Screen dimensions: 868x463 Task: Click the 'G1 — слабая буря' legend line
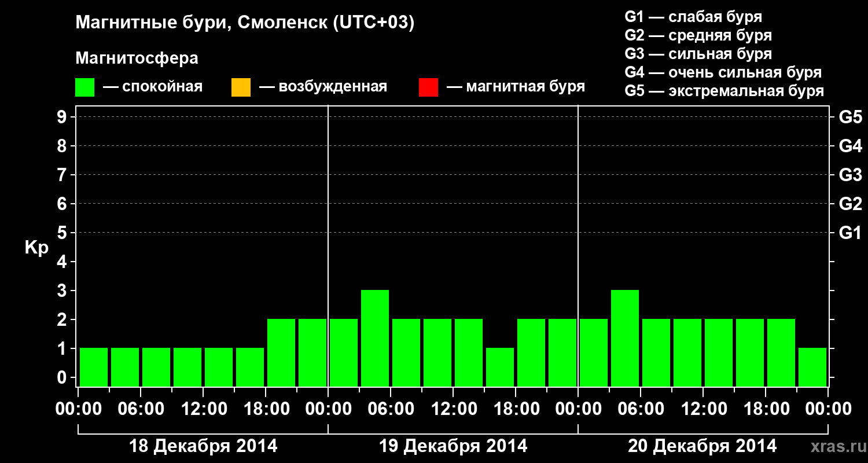(x=693, y=17)
